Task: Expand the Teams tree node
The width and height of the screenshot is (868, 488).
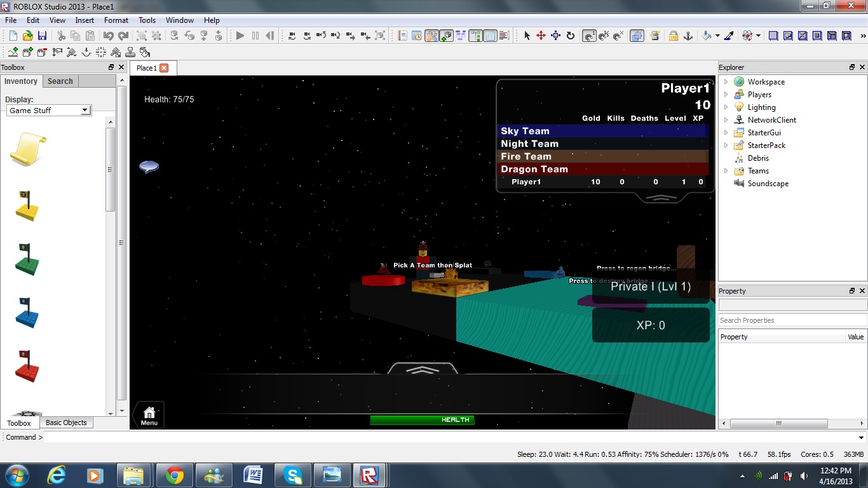Action: coord(726,171)
